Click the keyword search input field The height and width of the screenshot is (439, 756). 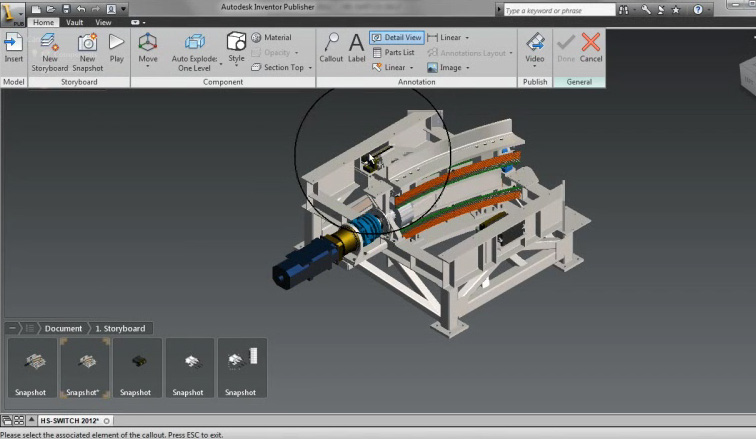[562, 11]
